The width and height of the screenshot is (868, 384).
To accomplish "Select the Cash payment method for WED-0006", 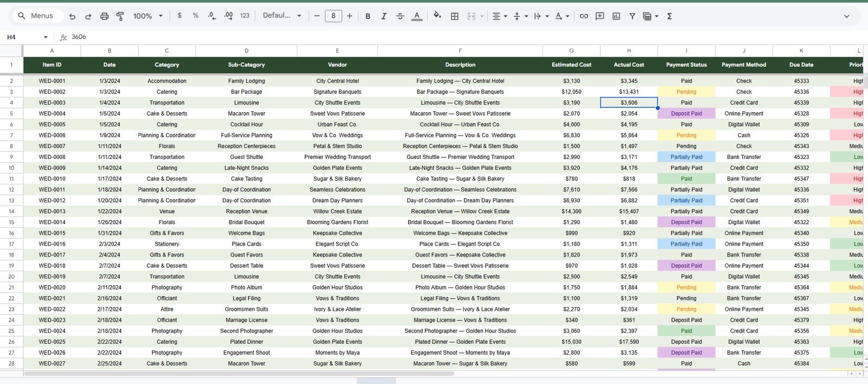I will [x=744, y=135].
